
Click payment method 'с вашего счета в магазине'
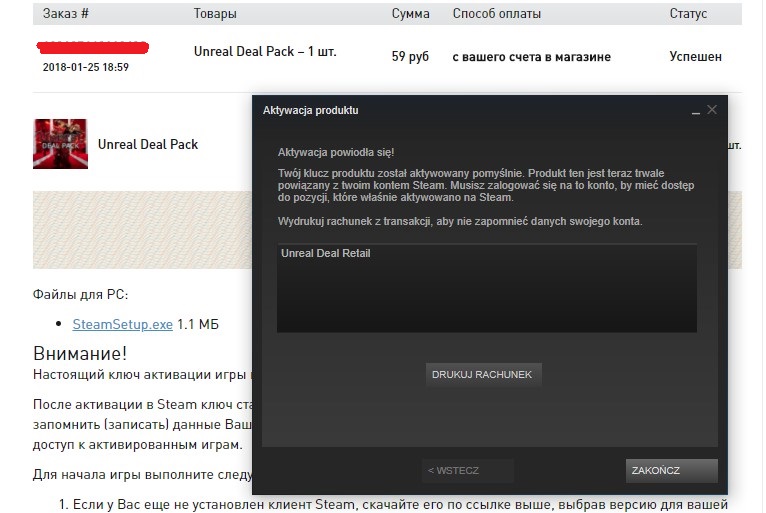532,57
